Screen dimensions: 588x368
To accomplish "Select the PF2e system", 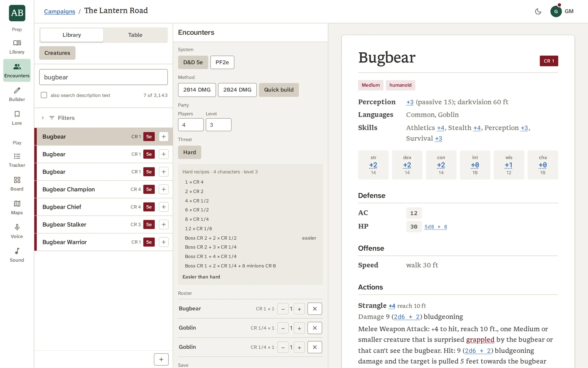I will 222,62.
